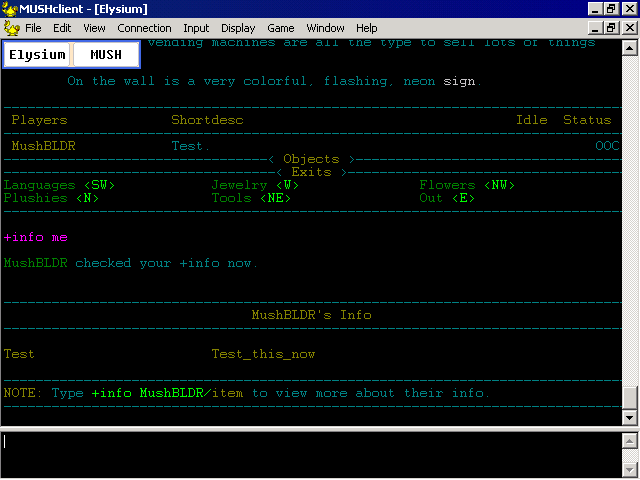The image size is (640, 480).
Task: Open the Input menu
Action: 196,28
